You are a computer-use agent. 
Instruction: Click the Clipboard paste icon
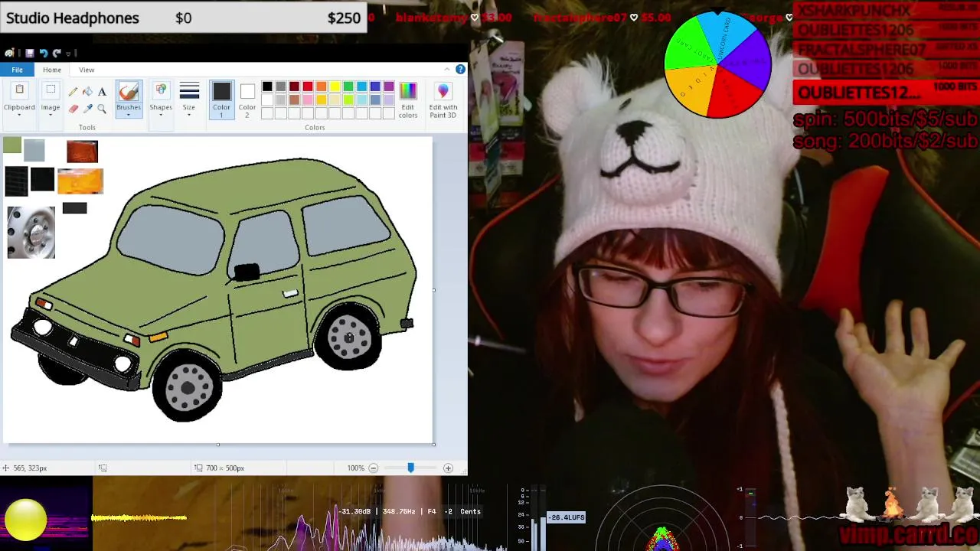coord(19,90)
